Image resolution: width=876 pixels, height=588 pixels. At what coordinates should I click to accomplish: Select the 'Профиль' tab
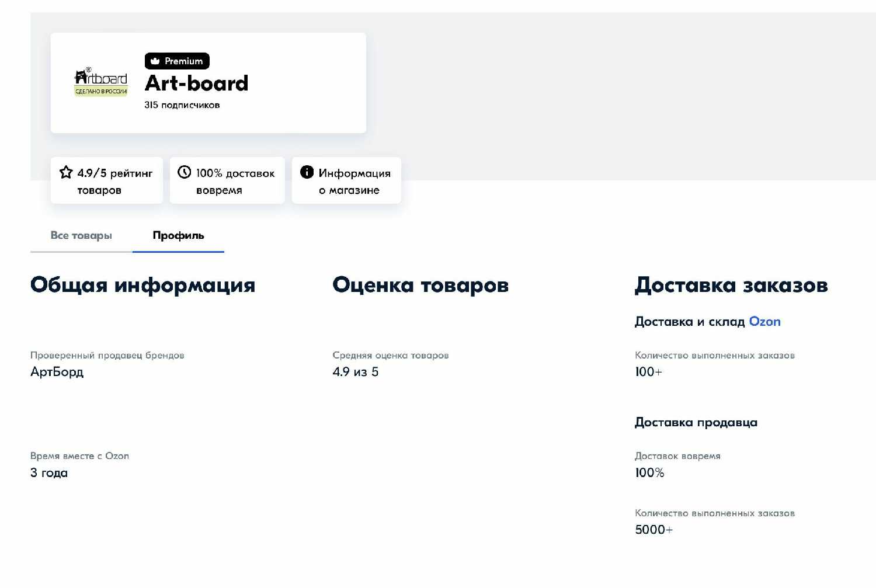(178, 235)
